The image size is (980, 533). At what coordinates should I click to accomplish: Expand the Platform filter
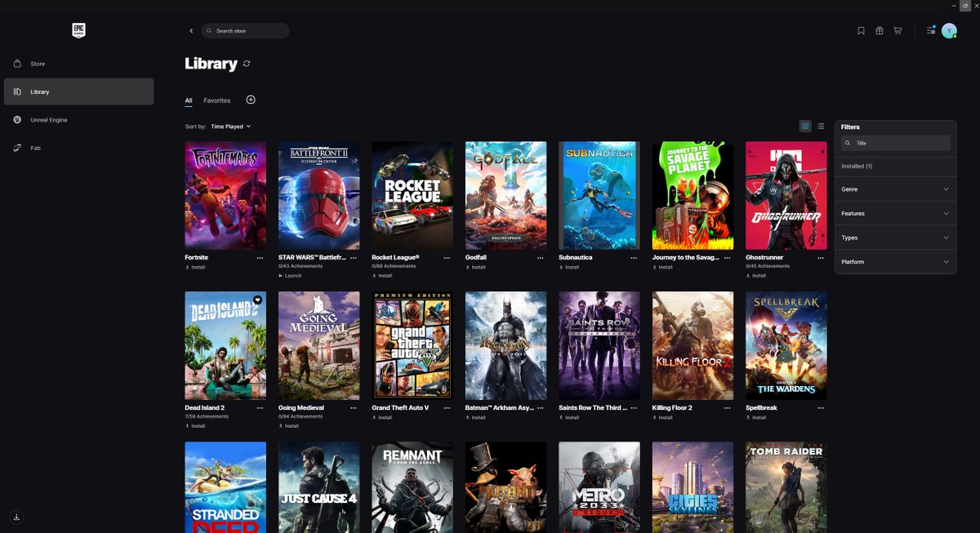point(896,262)
